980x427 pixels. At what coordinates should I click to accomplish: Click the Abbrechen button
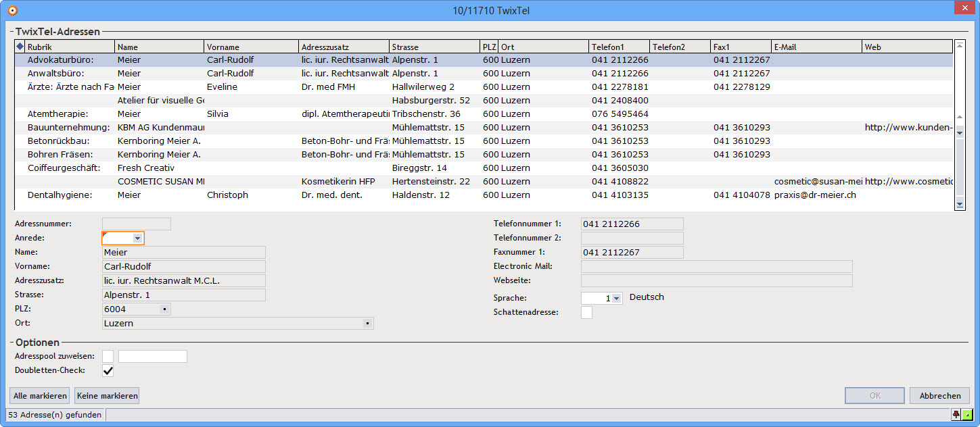tap(940, 396)
